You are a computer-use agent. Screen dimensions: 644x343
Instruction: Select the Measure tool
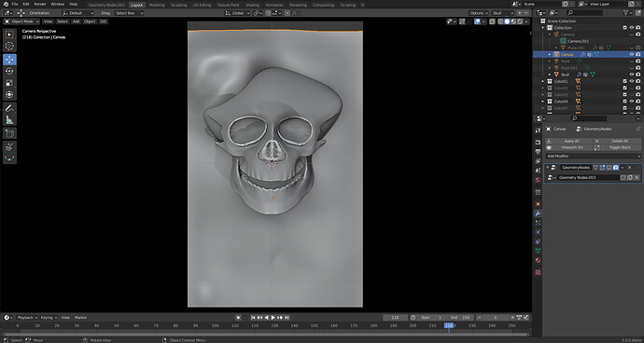pyautogui.click(x=10, y=120)
